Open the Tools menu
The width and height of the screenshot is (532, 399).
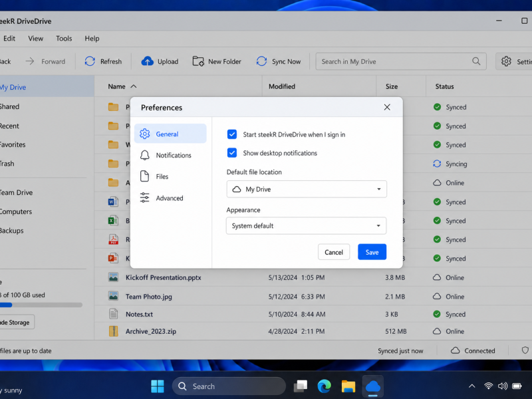coord(64,39)
